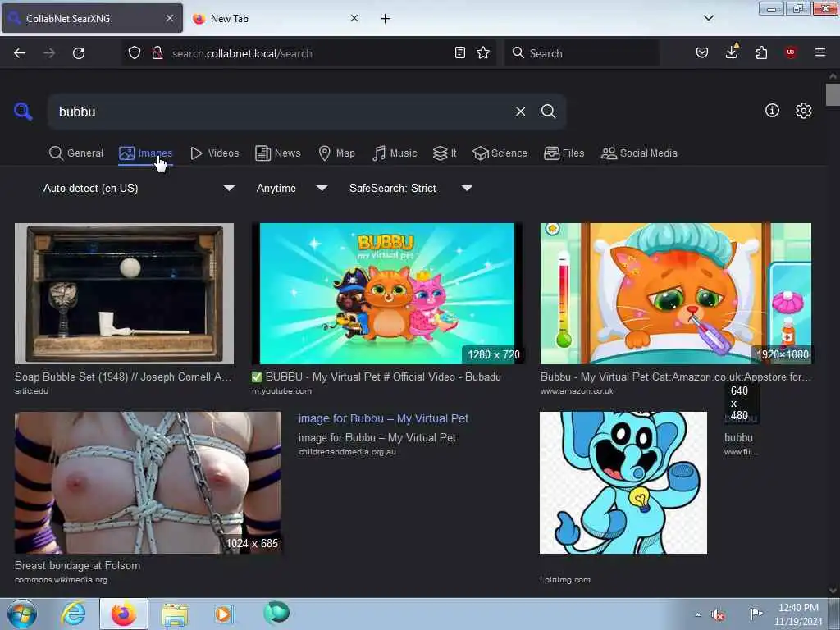Open a new tab with plus
Viewport: 840px width, 630px height.
pos(385,19)
